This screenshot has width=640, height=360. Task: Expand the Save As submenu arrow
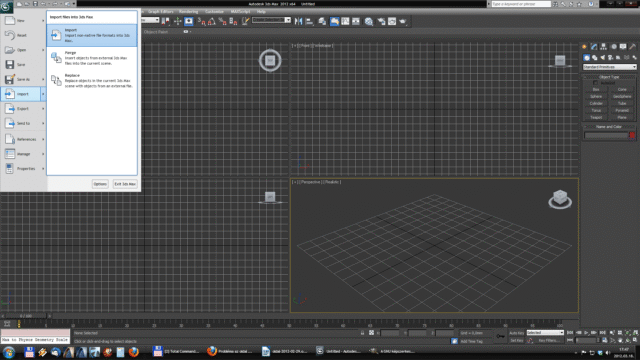(43, 79)
